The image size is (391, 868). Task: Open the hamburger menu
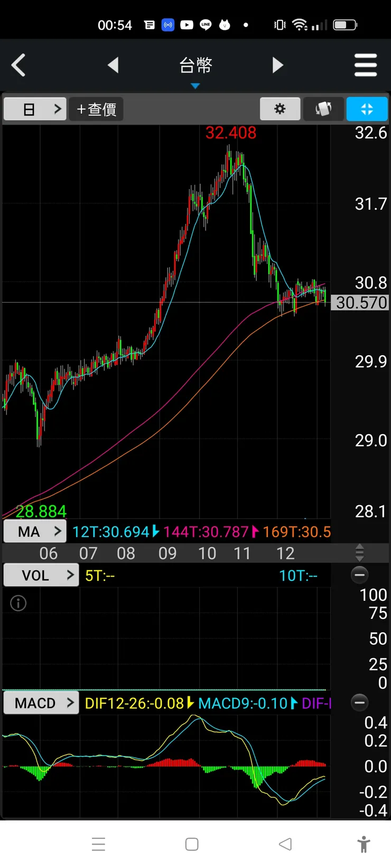pos(366,65)
